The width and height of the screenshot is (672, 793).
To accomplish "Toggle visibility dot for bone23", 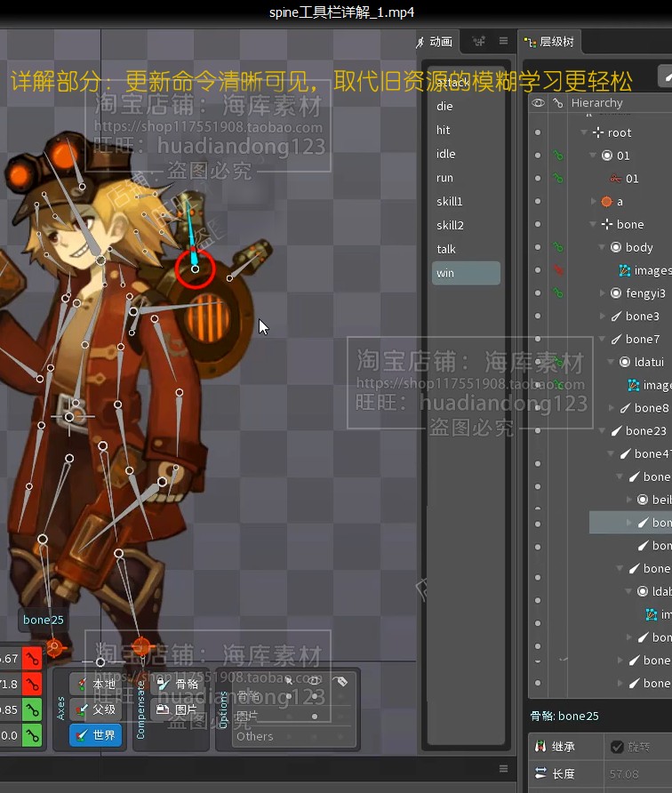I will point(538,431).
